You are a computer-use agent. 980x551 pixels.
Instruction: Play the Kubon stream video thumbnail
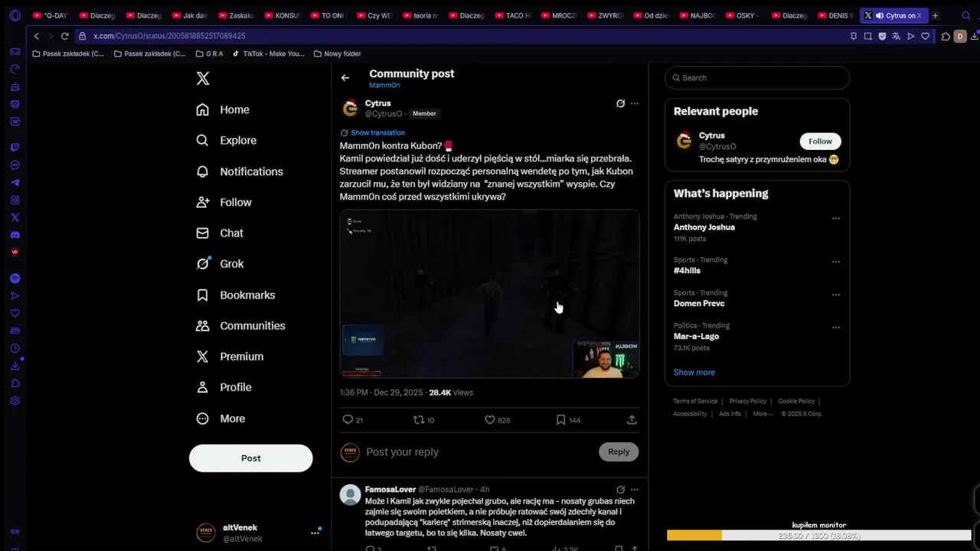coord(490,294)
